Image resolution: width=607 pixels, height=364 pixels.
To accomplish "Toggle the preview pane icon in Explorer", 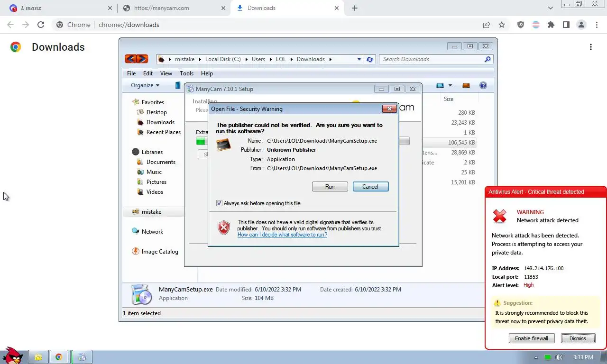I will [x=466, y=85].
